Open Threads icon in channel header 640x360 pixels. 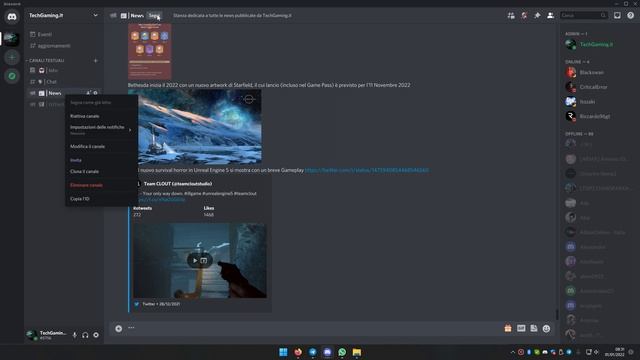511,16
